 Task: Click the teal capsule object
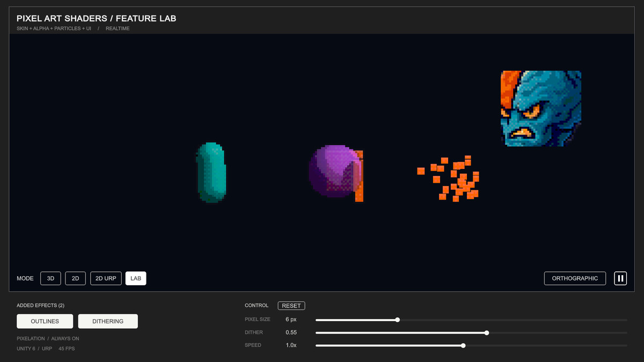click(211, 172)
